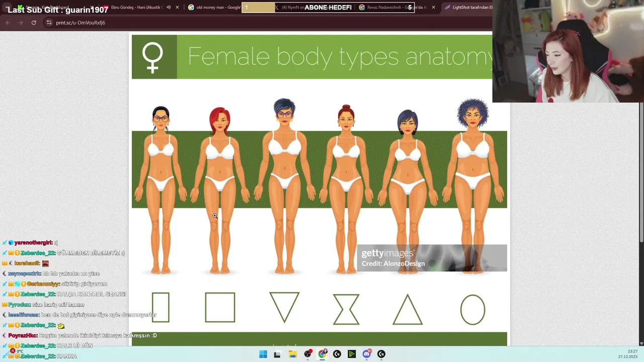The image size is (644, 362).
Task: Open the weather widget showing 0°C
Action: pos(17,351)
